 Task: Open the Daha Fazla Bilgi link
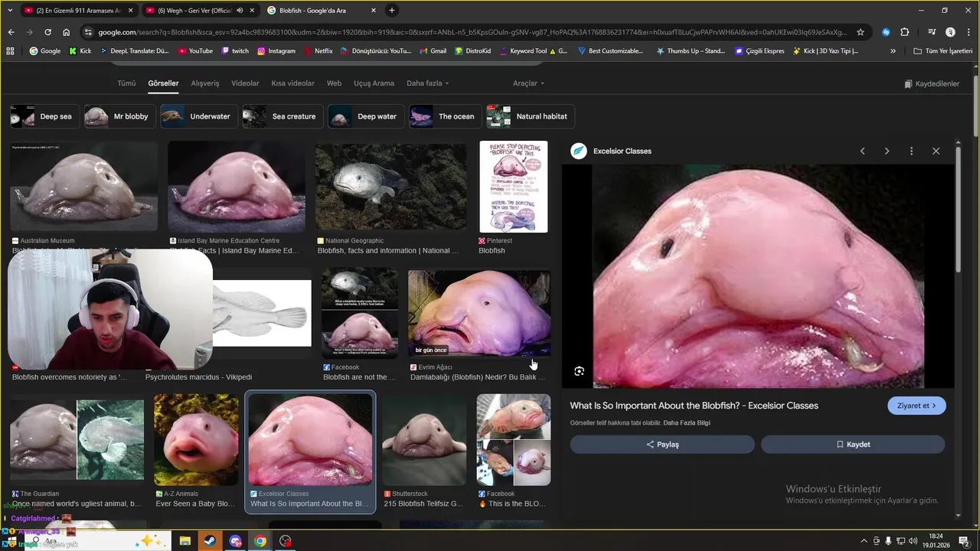click(687, 423)
